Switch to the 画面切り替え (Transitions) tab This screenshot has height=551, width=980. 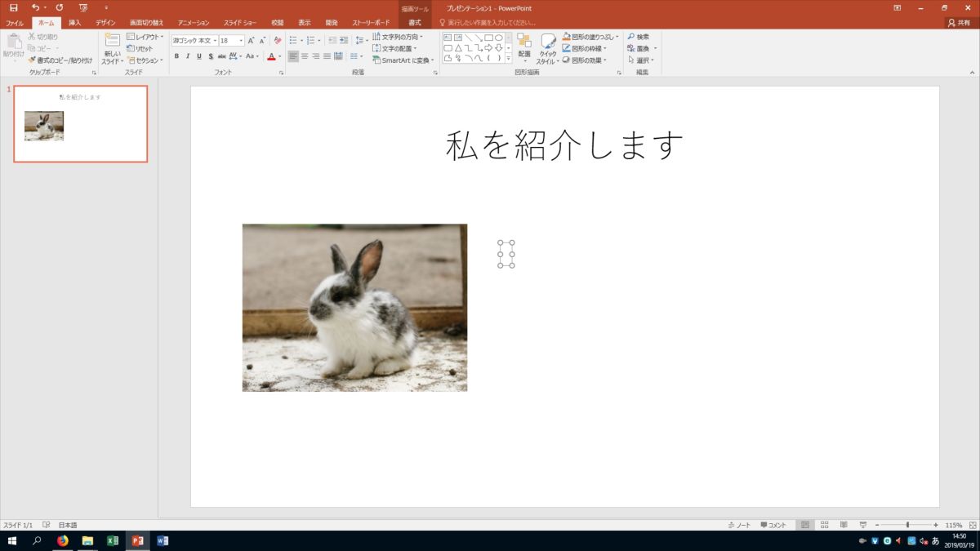click(x=146, y=23)
